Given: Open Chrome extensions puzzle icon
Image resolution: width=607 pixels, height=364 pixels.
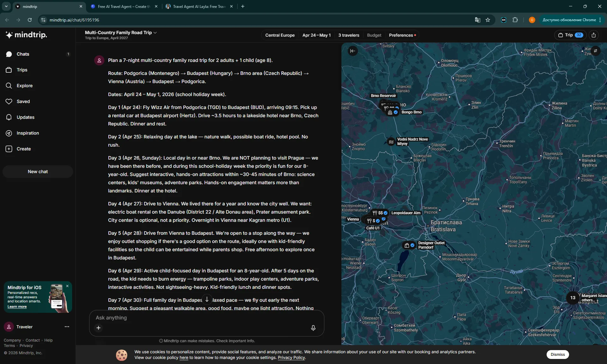Looking at the screenshot, I should (515, 20).
